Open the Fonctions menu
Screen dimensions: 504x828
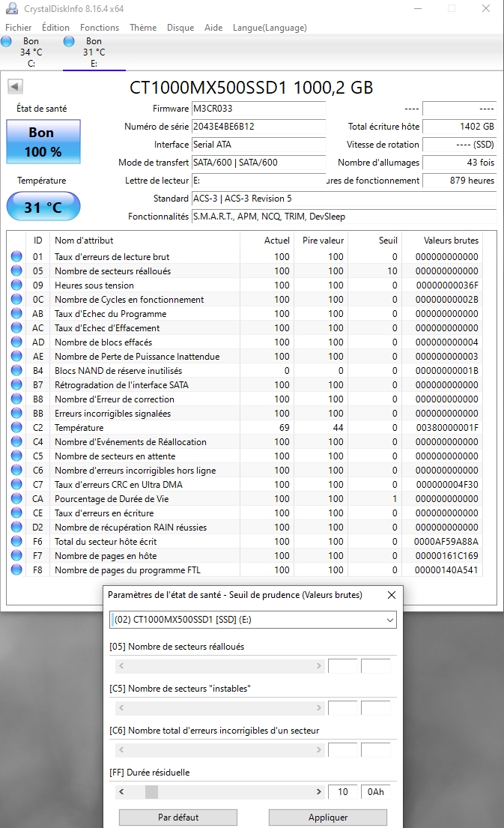pyautogui.click(x=100, y=28)
